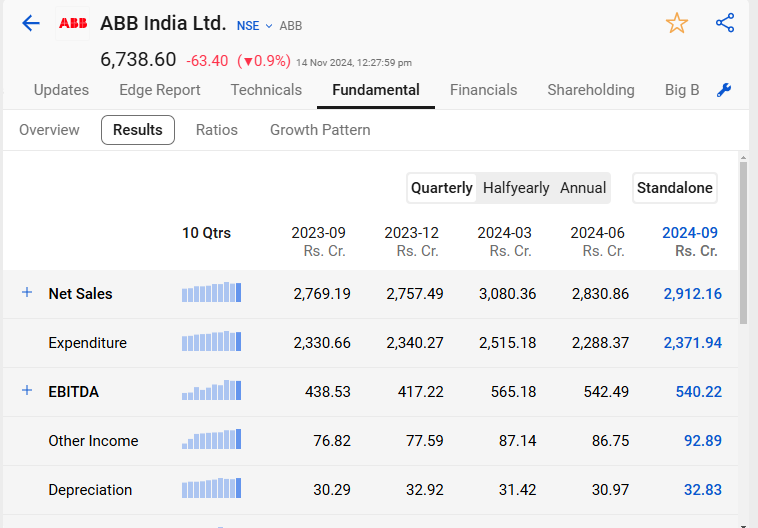
Task: Click Net Sales value 2,769.19
Action: coord(321,293)
